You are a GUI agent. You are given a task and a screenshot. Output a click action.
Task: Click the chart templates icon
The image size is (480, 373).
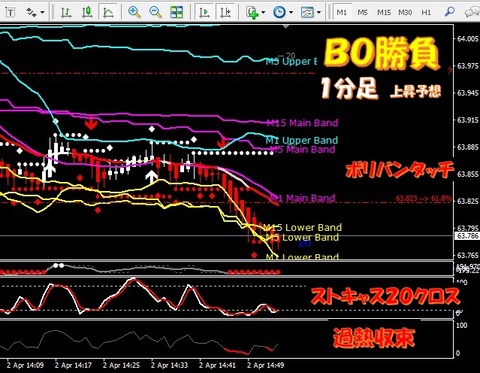(307, 13)
